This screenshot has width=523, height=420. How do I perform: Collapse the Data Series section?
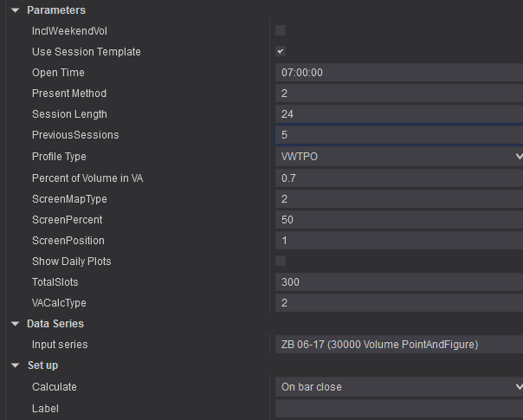coord(16,324)
